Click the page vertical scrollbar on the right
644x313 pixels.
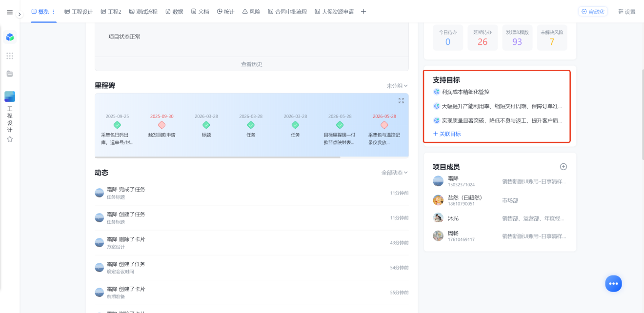(642, 115)
